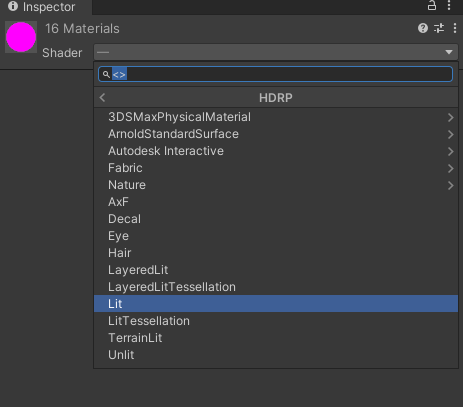Click the shader search field
The image size is (463, 407).
275,74
